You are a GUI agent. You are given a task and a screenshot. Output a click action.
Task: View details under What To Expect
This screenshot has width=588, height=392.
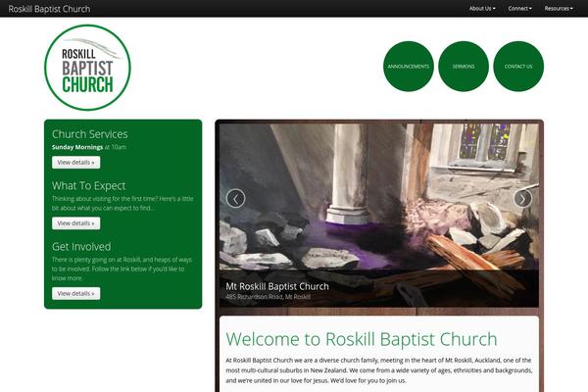tap(76, 223)
